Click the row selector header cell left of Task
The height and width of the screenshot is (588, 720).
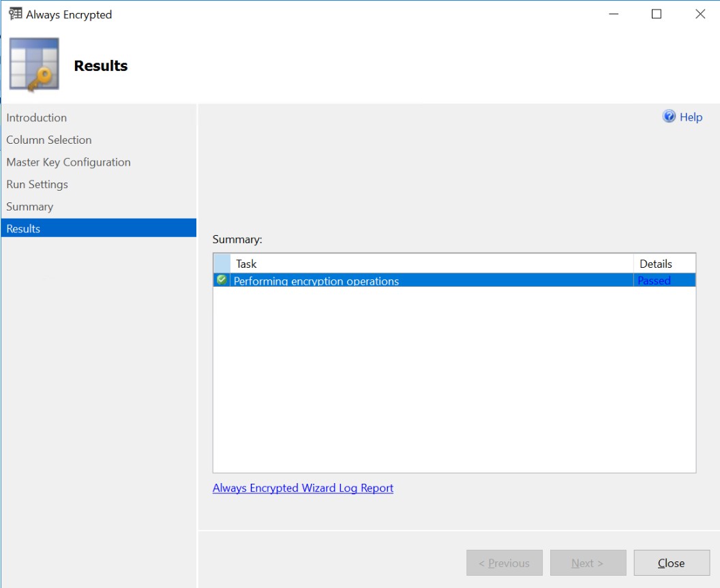tap(222, 264)
